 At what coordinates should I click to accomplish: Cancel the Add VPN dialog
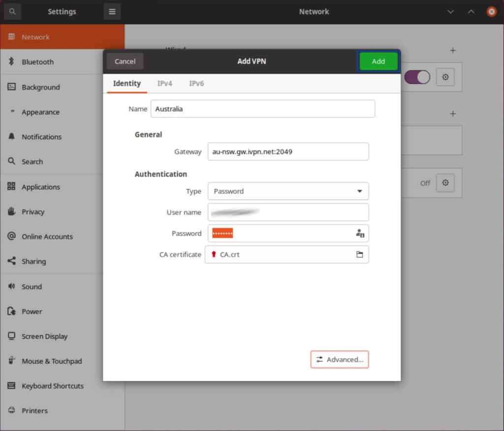coord(125,62)
